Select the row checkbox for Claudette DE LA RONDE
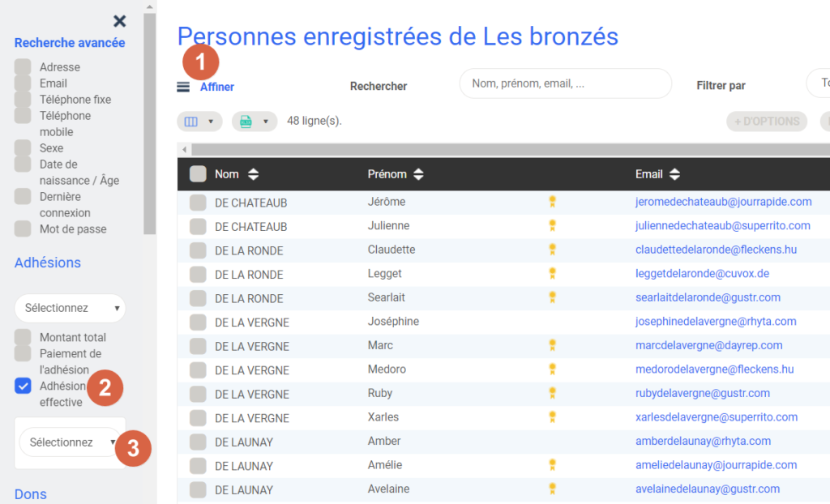Image resolution: width=830 pixels, height=504 pixels. 198,250
